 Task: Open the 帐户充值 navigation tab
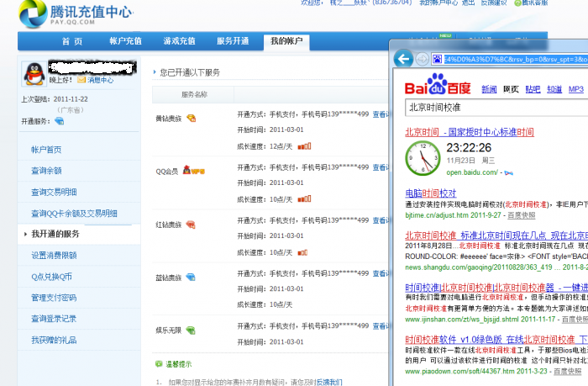[126, 41]
